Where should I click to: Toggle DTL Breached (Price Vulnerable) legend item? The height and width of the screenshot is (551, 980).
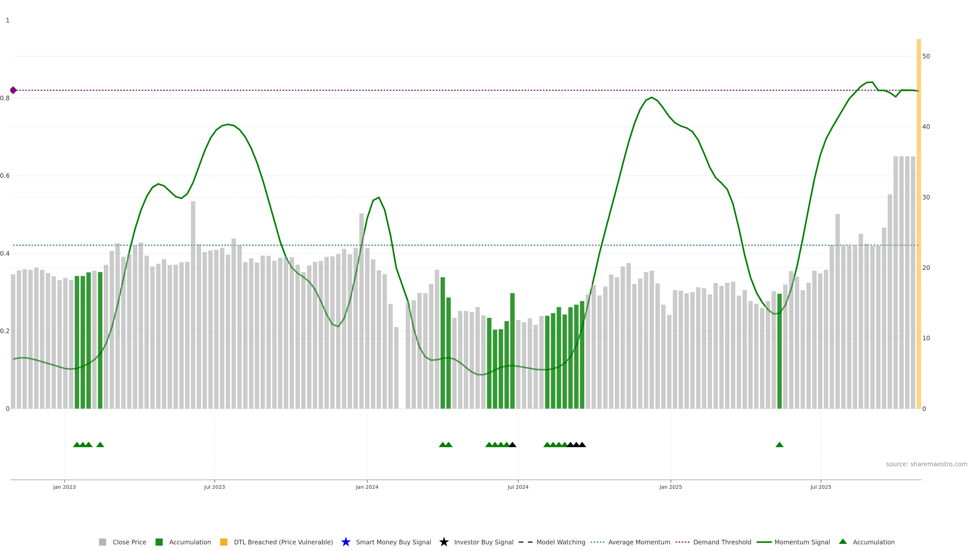click(x=283, y=542)
